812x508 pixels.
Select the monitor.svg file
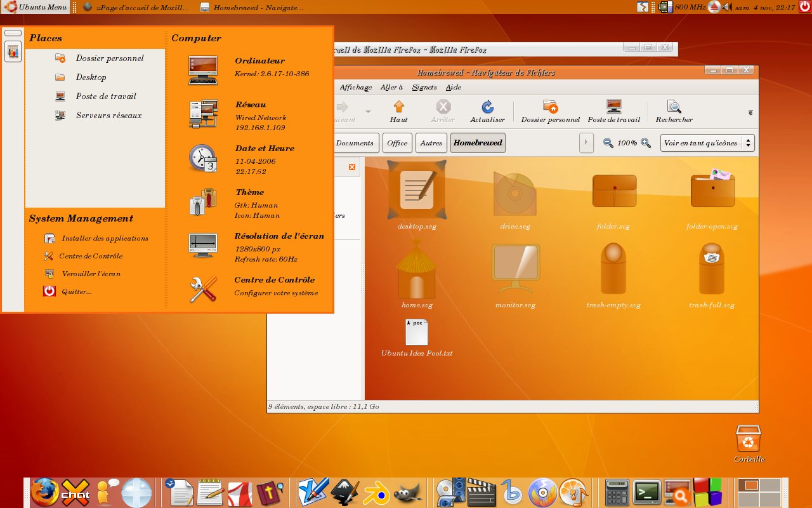coord(515,277)
